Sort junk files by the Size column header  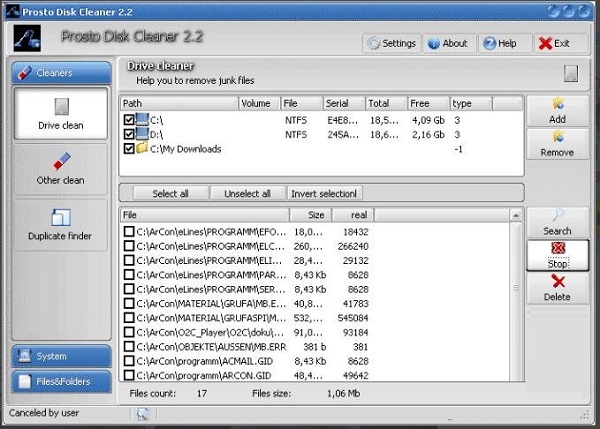310,215
